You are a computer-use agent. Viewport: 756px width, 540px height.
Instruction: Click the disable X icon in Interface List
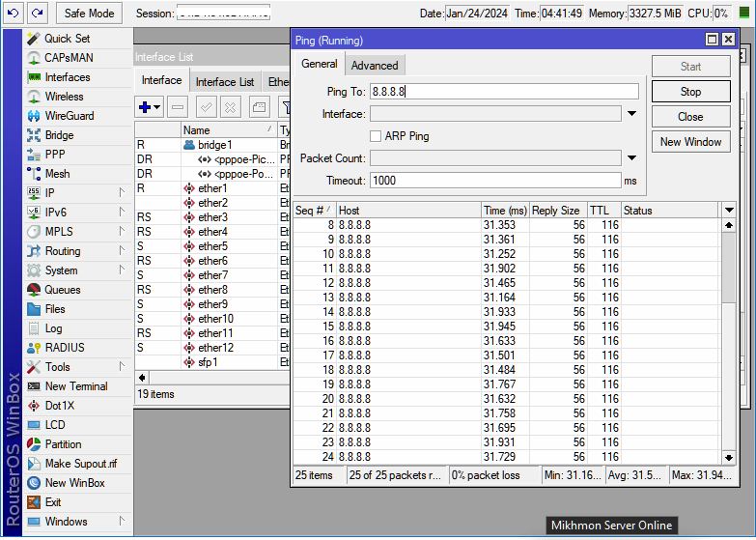[x=231, y=107]
